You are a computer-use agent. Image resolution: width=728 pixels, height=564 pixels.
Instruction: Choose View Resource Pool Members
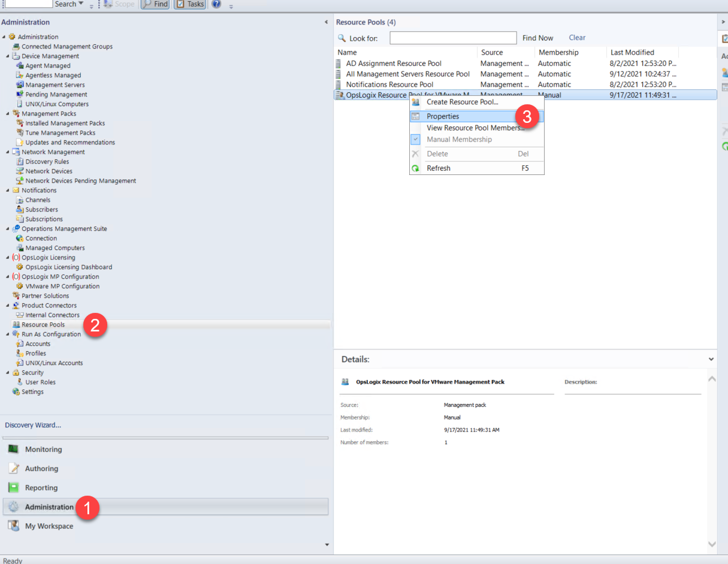(476, 128)
